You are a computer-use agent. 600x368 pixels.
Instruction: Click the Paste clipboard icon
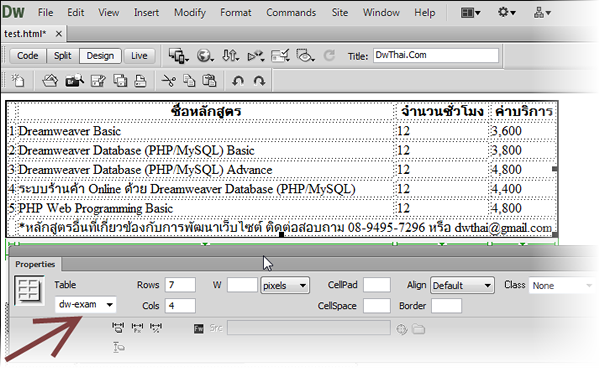(x=209, y=81)
